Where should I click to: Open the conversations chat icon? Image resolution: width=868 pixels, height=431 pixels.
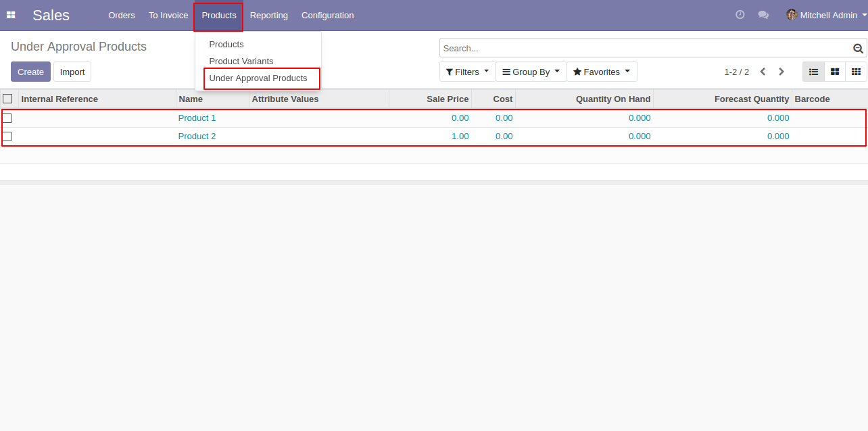coord(763,15)
